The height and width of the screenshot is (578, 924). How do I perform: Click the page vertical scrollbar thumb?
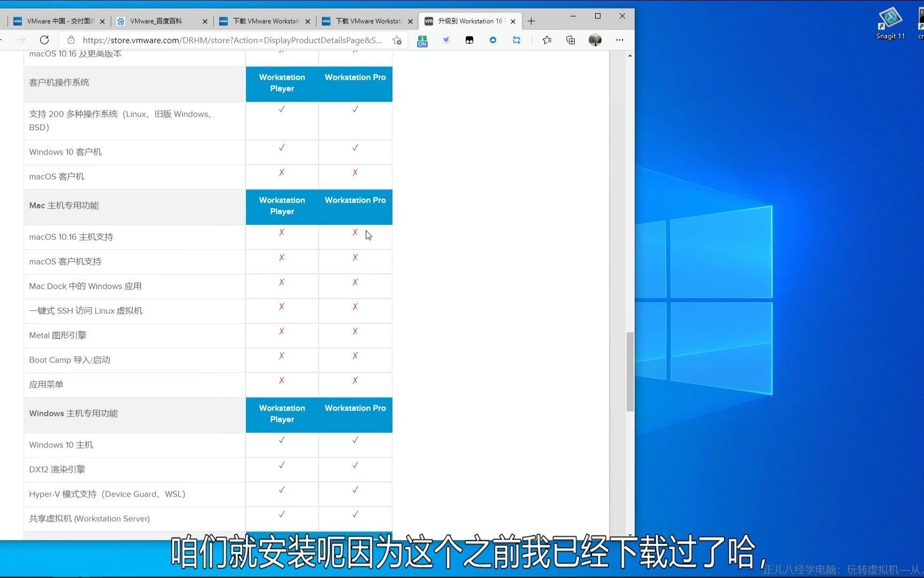click(x=630, y=372)
